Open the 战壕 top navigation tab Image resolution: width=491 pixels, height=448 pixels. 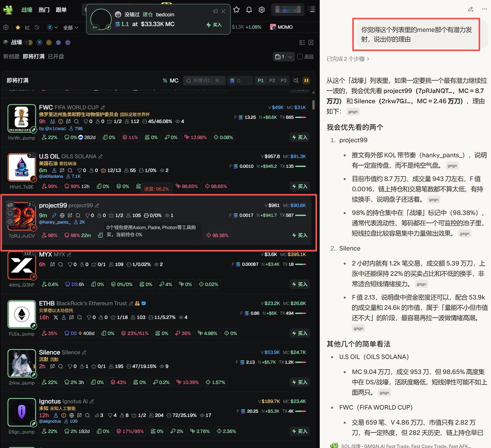27,9
